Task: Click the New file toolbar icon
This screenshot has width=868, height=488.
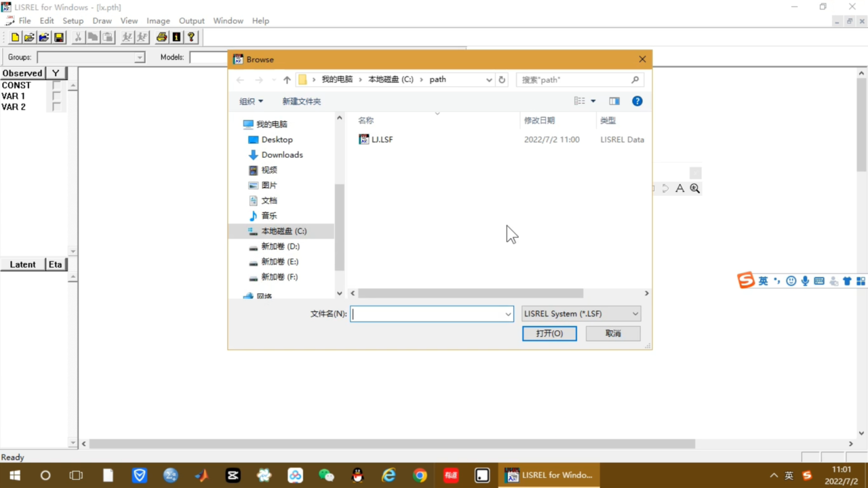Action: (x=15, y=37)
